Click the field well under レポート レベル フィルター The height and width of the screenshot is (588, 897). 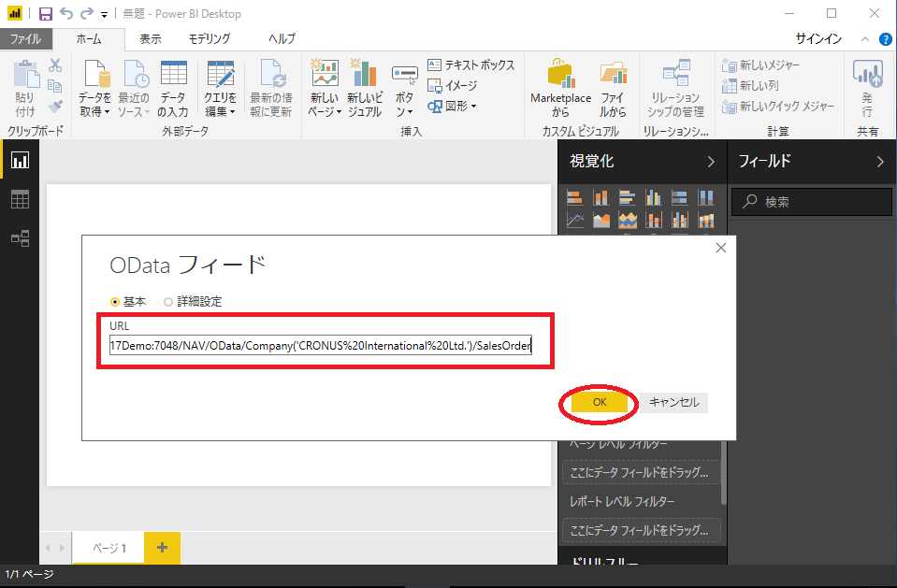click(x=642, y=530)
